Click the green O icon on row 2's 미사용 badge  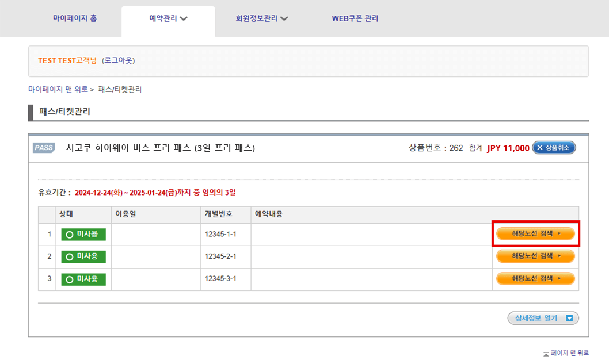coord(70,256)
